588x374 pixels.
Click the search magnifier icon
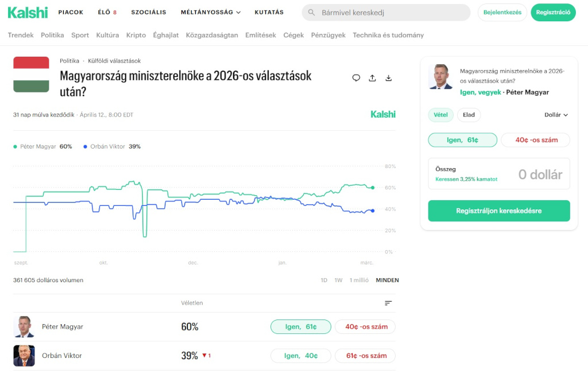[x=312, y=12]
